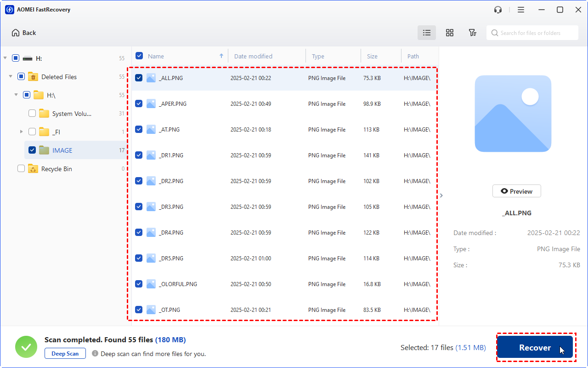The image size is (588, 368).
Task: Check the Recycle Bin checkbox
Action: pyautogui.click(x=21, y=168)
